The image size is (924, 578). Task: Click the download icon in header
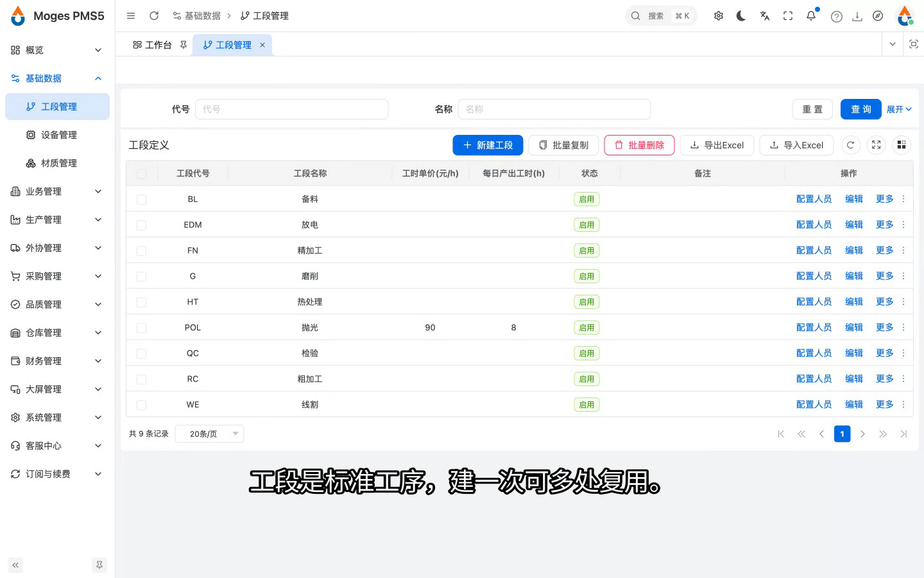[x=857, y=17]
